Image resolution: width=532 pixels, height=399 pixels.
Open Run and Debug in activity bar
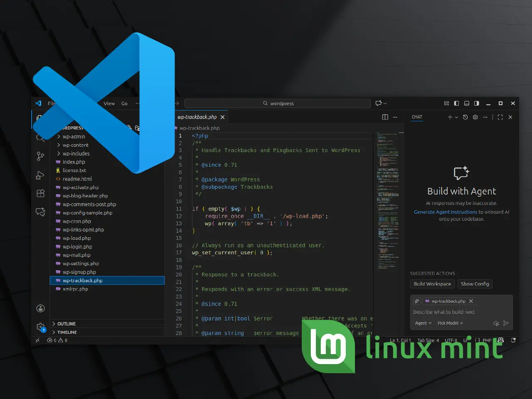pyautogui.click(x=40, y=175)
